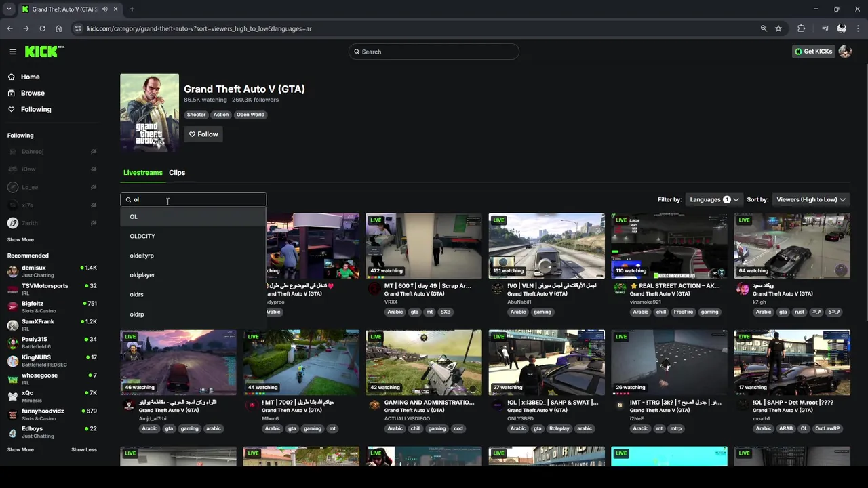Mute the tab using speaker icon
868x488 pixels.
[104, 9]
